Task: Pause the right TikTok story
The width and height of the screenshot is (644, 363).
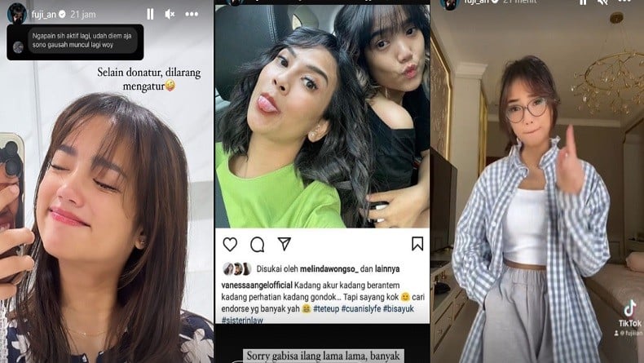Action: 583,2
